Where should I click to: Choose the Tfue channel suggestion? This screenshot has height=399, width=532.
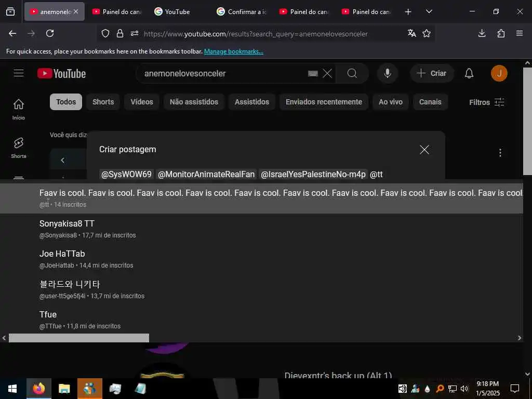261,320
